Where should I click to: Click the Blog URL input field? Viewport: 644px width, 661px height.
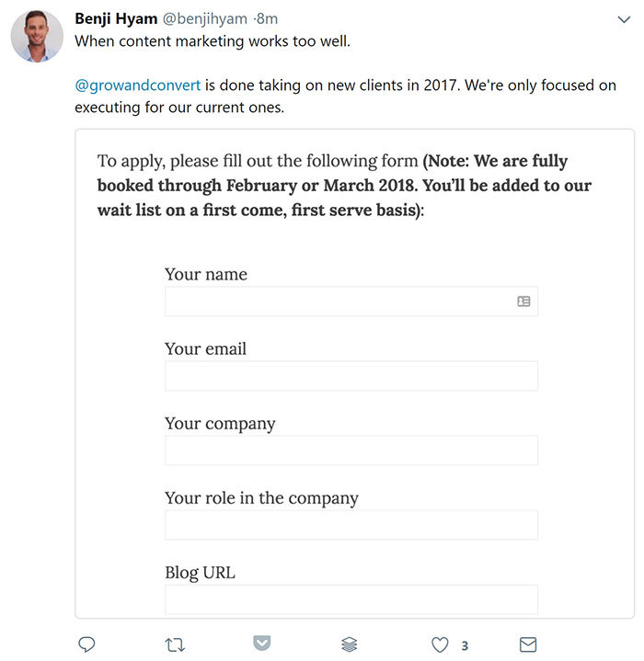point(351,599)
